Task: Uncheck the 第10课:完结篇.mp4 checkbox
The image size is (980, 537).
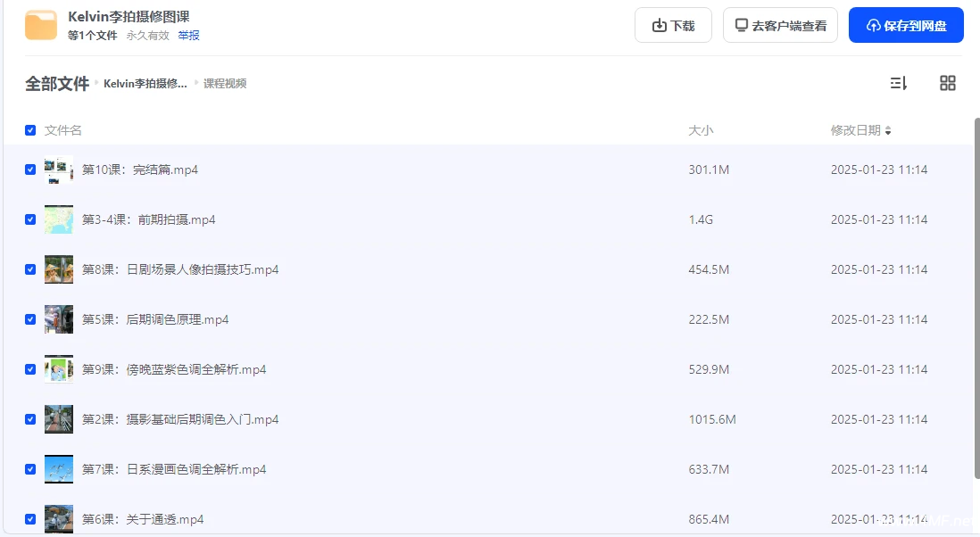Action: (x=30, y=169)
